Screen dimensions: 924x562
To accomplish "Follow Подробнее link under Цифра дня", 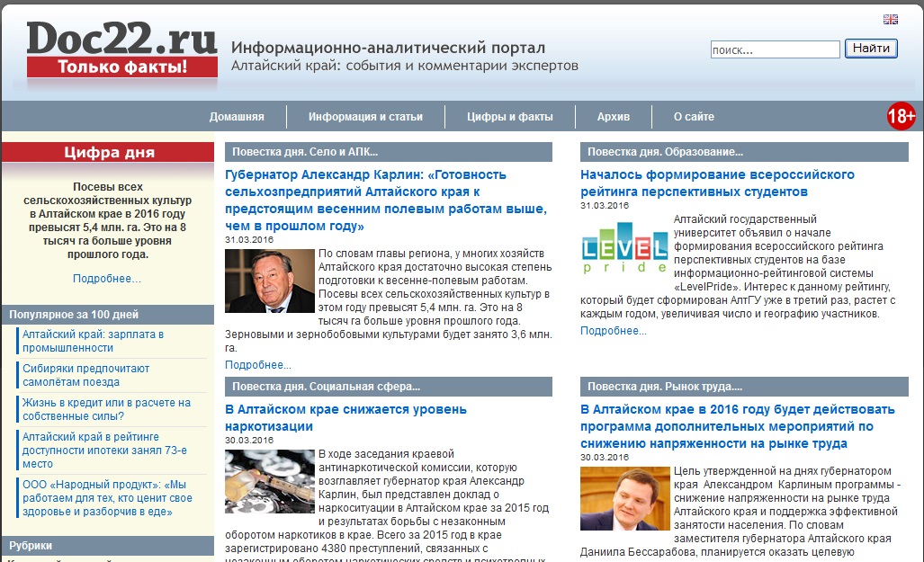I will pyautogui.click(x=107, y=279).
